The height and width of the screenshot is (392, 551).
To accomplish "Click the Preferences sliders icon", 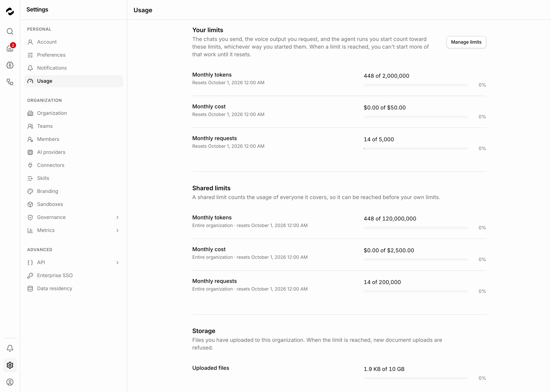I will click(x=30, y=55).
